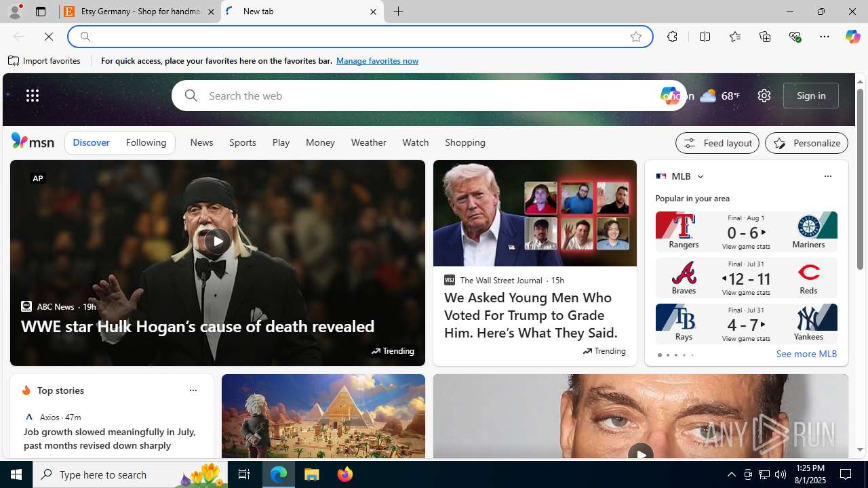Viewport: 868px width, 488px height.
Task: Open the Shopping menu item
Action: [x=465, y=143]
